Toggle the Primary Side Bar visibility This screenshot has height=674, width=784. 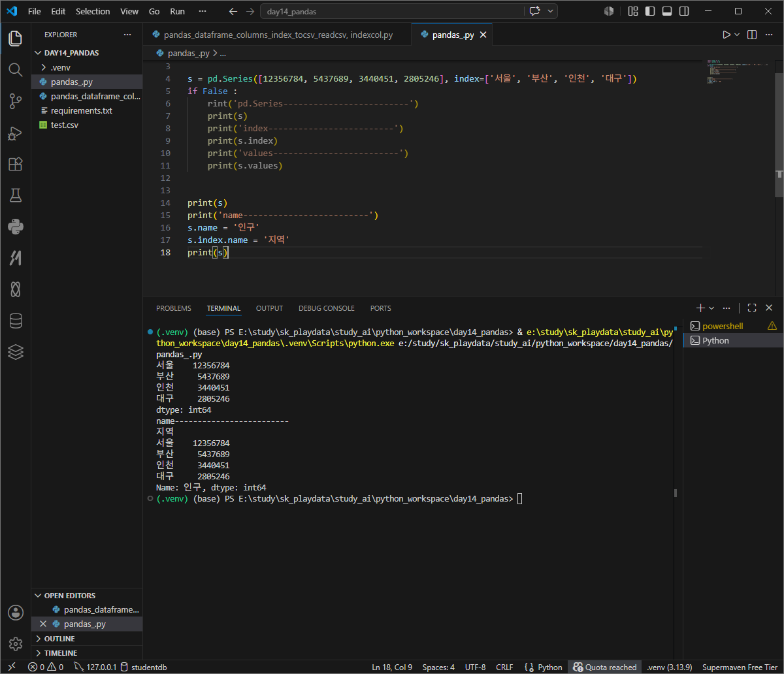pos(650,11)
